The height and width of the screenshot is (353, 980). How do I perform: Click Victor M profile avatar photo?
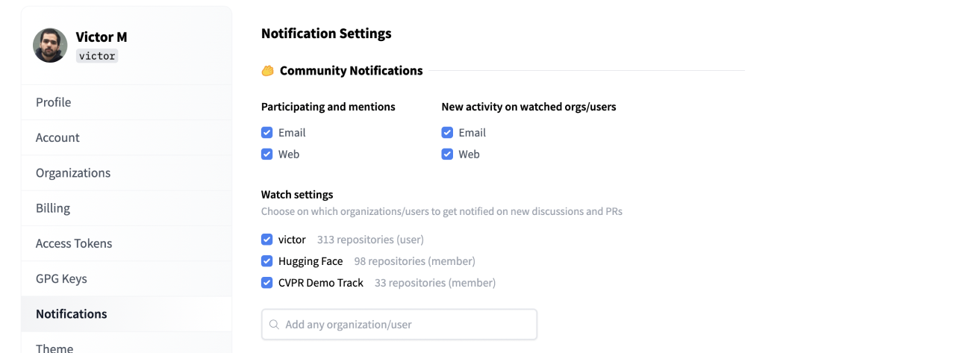coord(50,46)
